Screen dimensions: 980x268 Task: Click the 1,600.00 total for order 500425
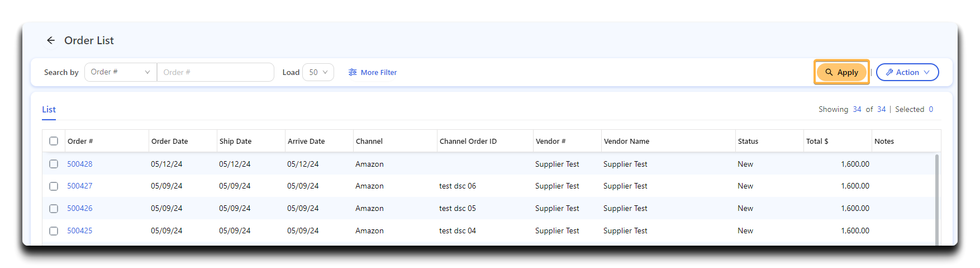click(x=855, y=231)
